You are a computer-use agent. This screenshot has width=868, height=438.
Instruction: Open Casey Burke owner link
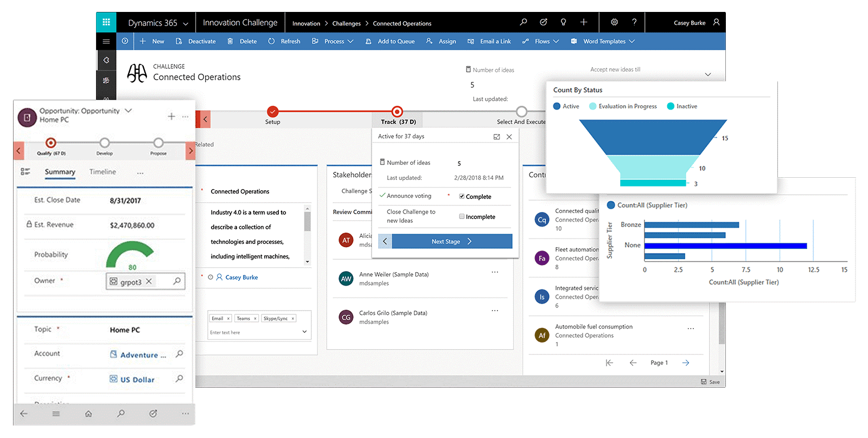pos(241,277)
